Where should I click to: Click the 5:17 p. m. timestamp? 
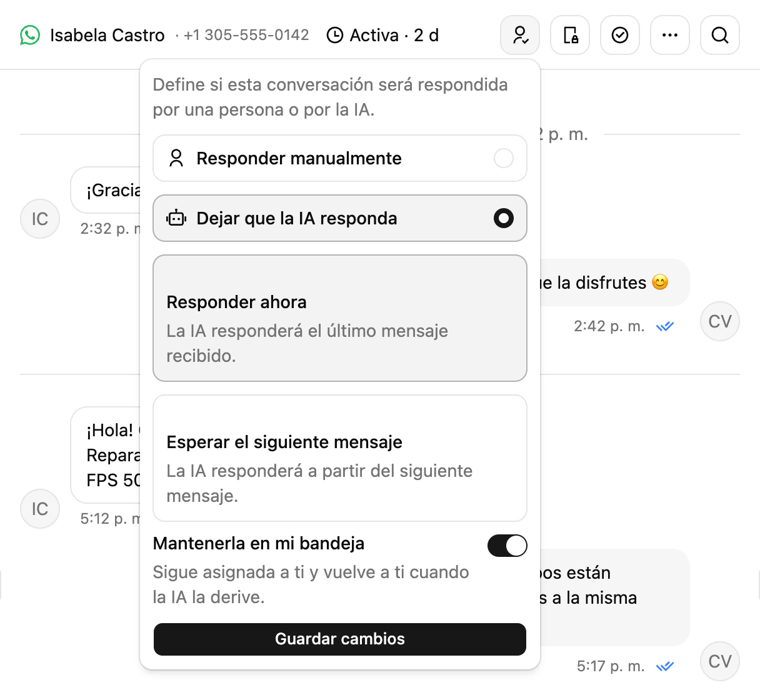pyautogui.click(x=611, y=666)
